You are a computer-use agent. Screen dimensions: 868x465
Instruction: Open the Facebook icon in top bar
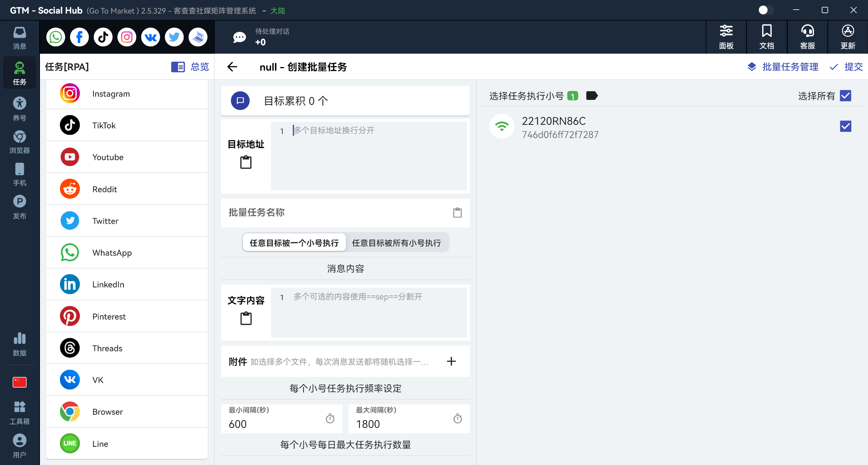coord(79,37)
